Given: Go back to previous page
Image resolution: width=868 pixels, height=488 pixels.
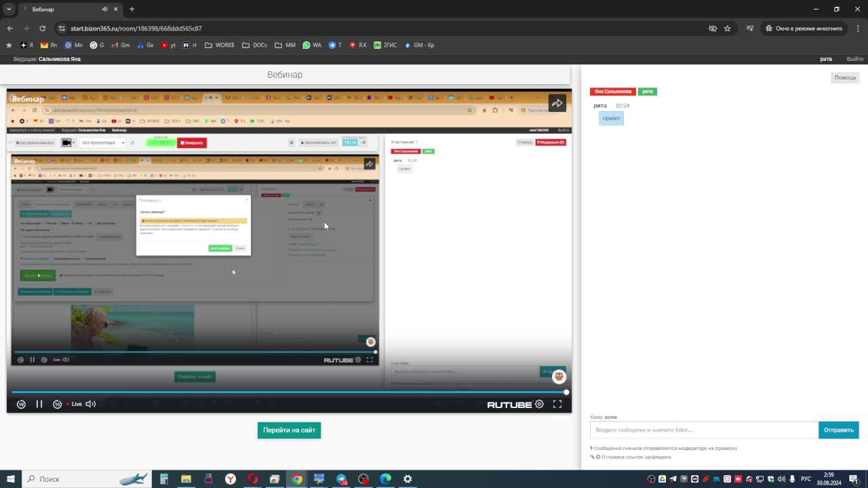Looking at the screenshot, I should [x=9, y=28].
